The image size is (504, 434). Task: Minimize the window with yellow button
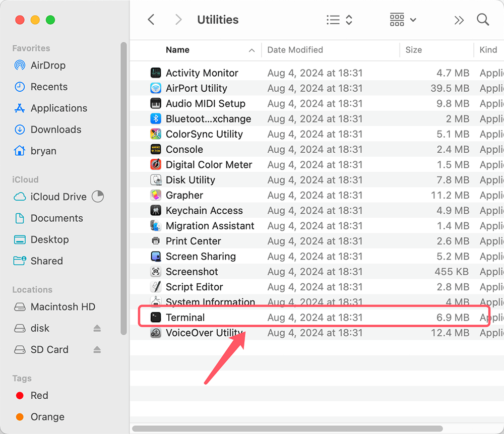coord(35,20)
